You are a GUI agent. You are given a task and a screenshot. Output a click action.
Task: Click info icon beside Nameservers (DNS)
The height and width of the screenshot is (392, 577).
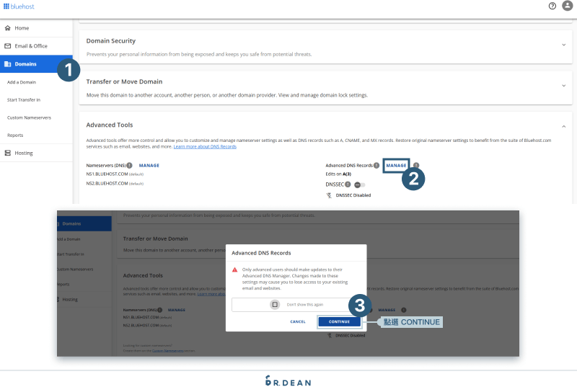[130, 166]
